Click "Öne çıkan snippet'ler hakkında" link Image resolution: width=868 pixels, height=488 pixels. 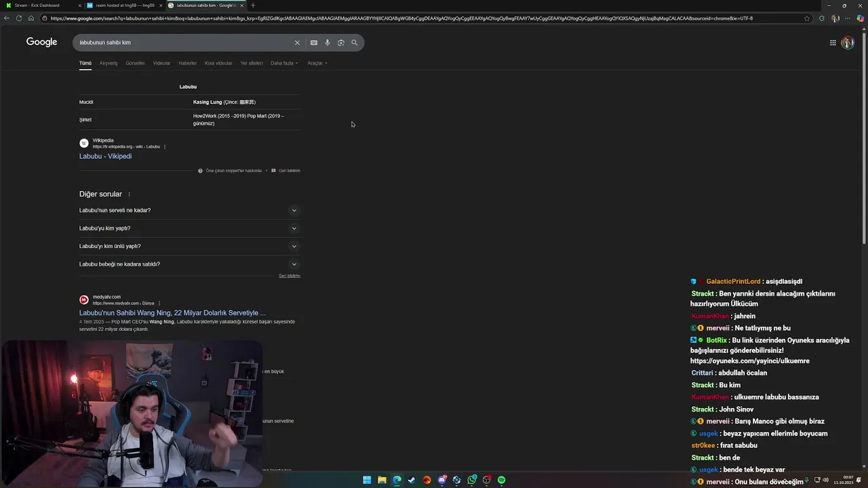tap(233, 171)
